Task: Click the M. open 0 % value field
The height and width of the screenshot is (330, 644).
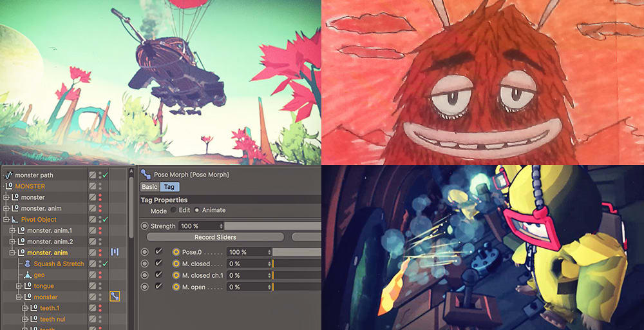Action: 248,287
